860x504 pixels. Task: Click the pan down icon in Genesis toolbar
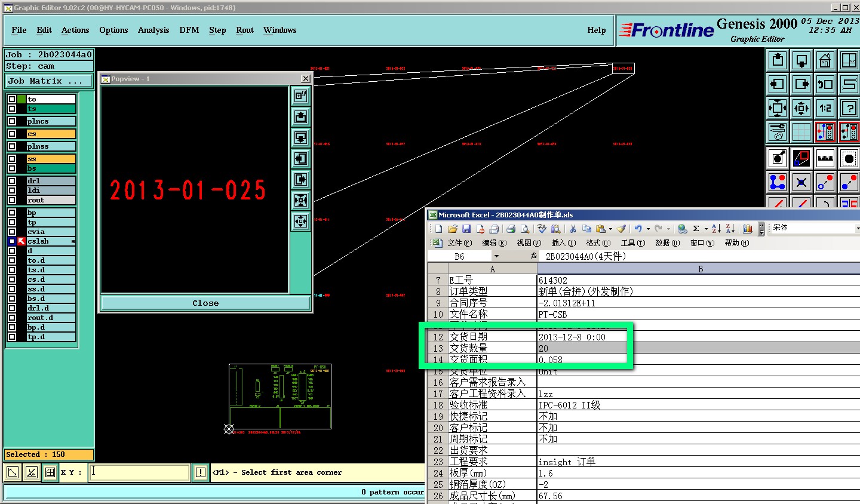(x=801, y=60)
